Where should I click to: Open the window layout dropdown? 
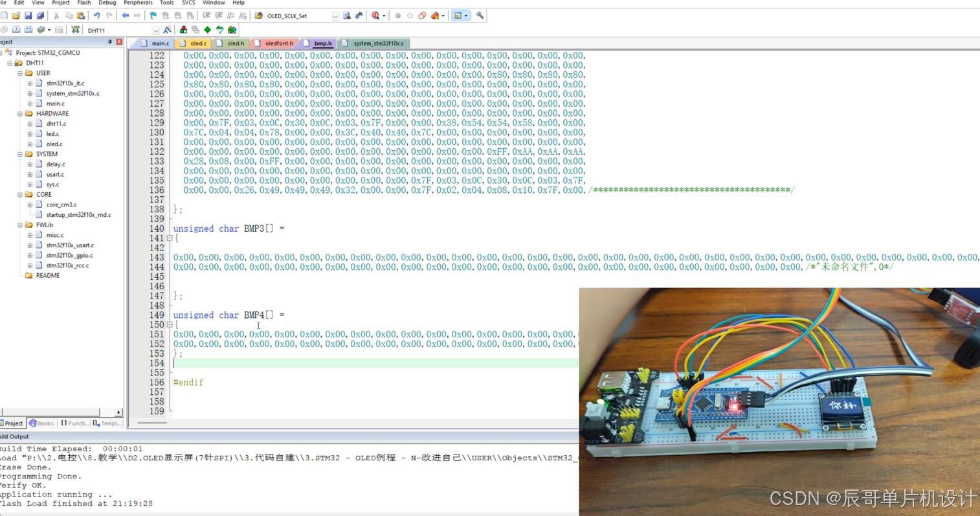[x=465, y=16]
